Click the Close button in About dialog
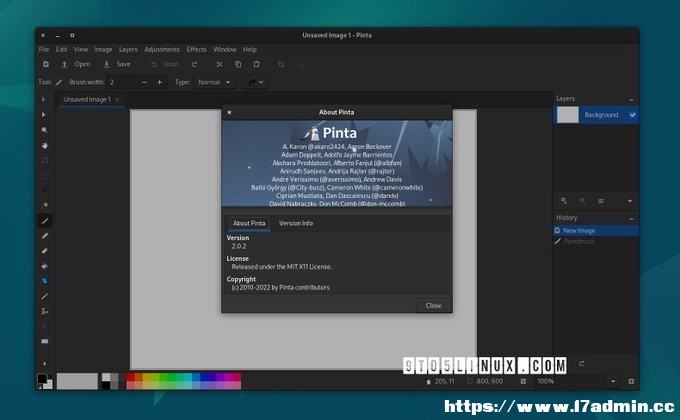The width and height of the screenshot is (680, 420). coord(433,305)
